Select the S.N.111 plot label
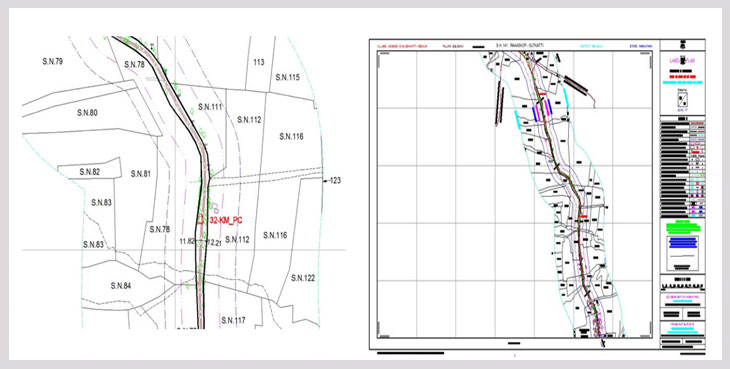This screenshot has width=730, height=369. [x=210, y=107]
